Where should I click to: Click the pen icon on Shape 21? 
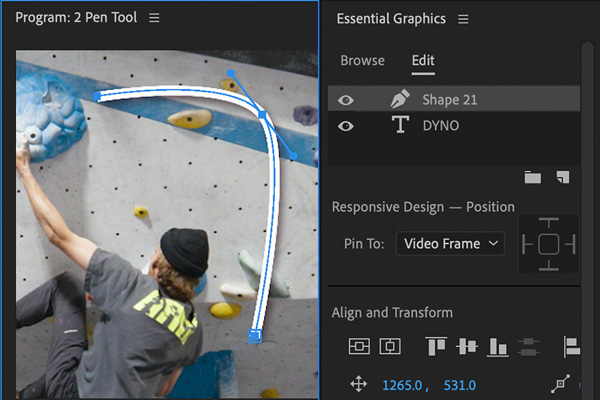pos(400,99)
